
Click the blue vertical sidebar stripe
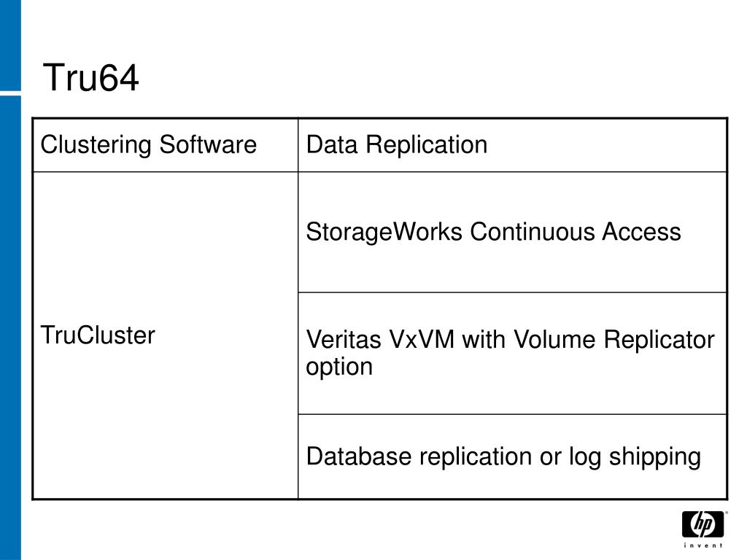[x=10, y=327]
